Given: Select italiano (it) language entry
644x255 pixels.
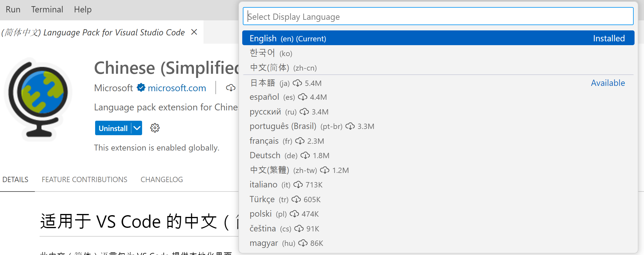Looking at the screenshot, I should (438, 185).
